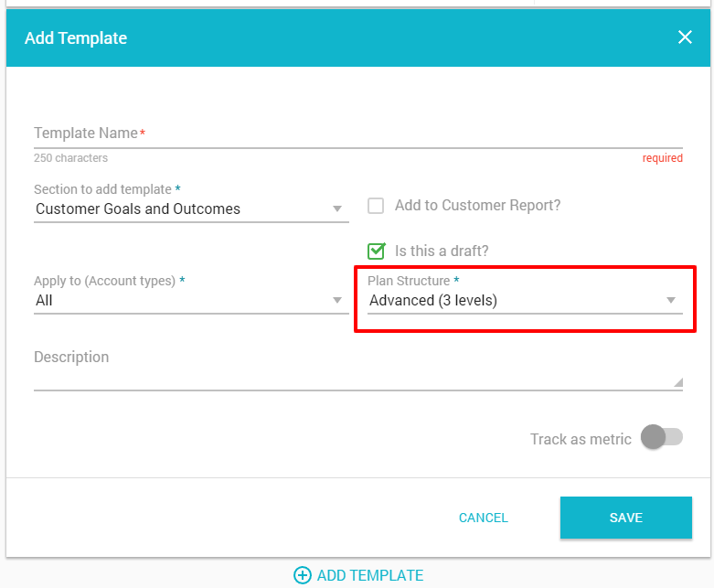Click the Section dropdown arrow icon
The width and height of the screenshot is (714, 588).
[337, 209]
